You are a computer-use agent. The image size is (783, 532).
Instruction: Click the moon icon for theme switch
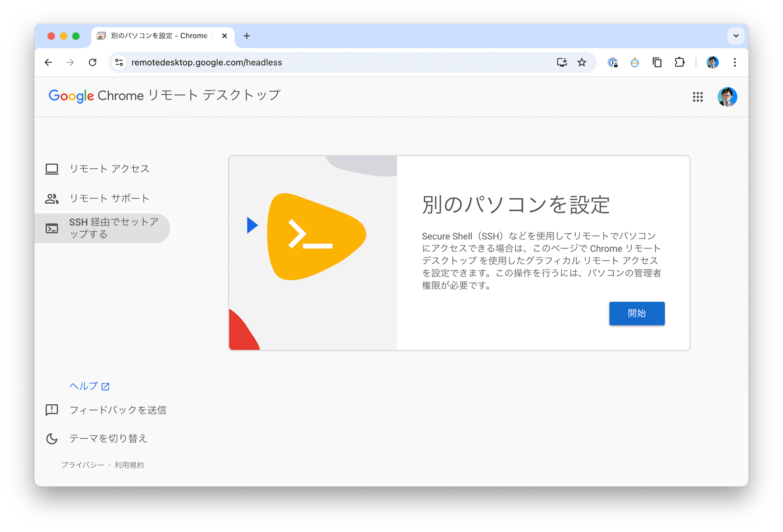(52, 438)
